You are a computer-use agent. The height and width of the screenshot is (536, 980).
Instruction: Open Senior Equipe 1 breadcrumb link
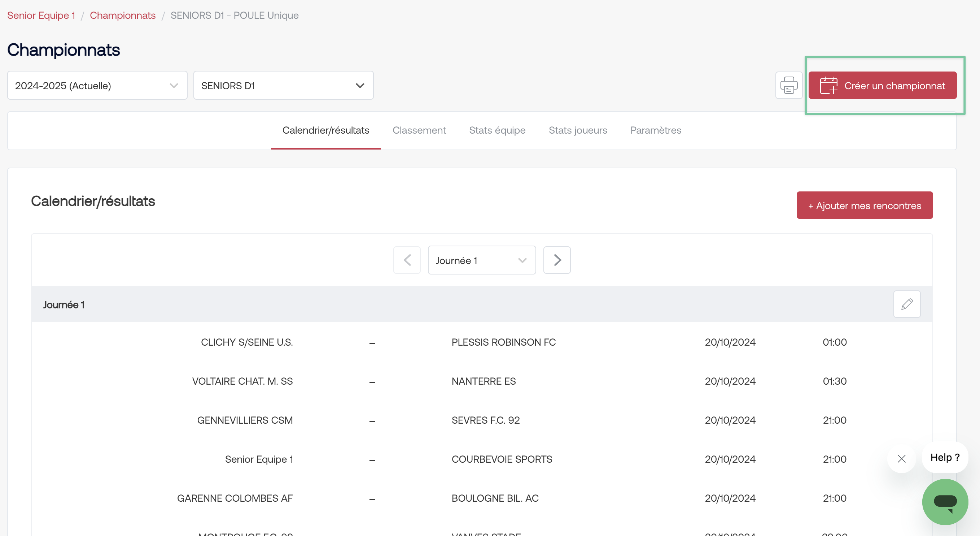[x=41, y=15]
